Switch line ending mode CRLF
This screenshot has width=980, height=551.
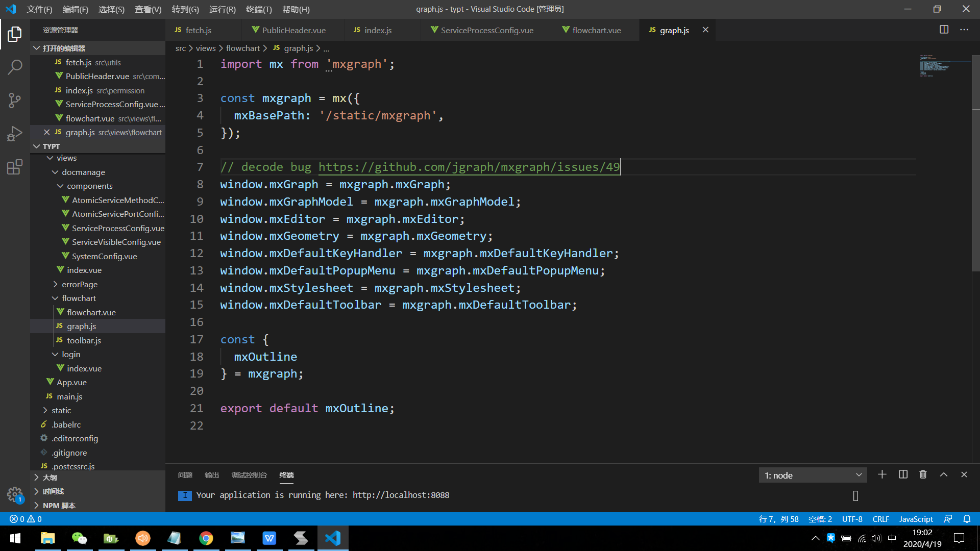pyautogui.click(x=880, y=519)
